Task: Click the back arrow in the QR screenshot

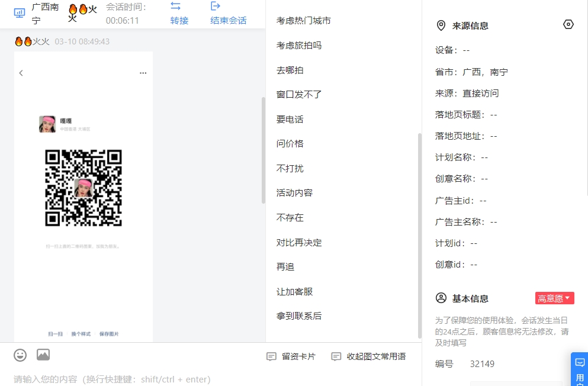Action: (21, 73)
